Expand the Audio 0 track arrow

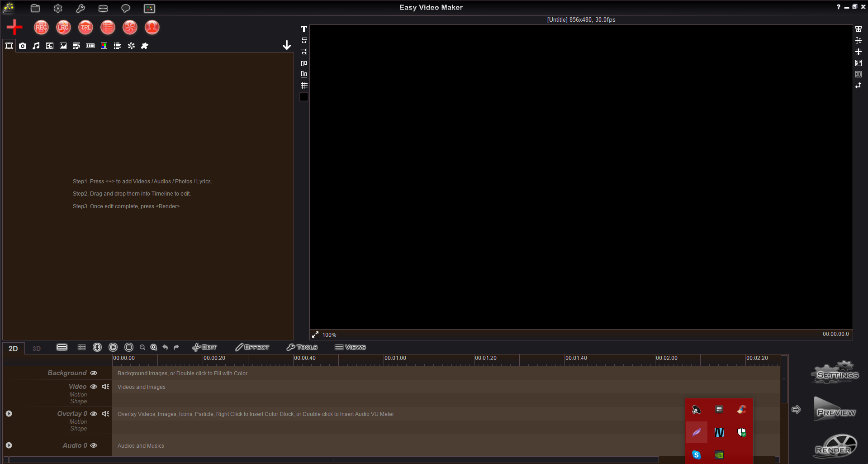(9, 445)
